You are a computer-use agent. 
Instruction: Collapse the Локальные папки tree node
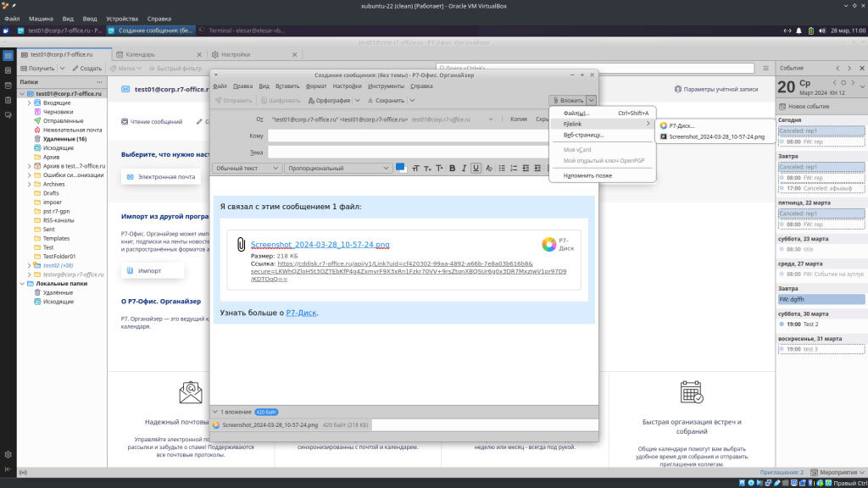pyautogui.click(x=23, y=284)
